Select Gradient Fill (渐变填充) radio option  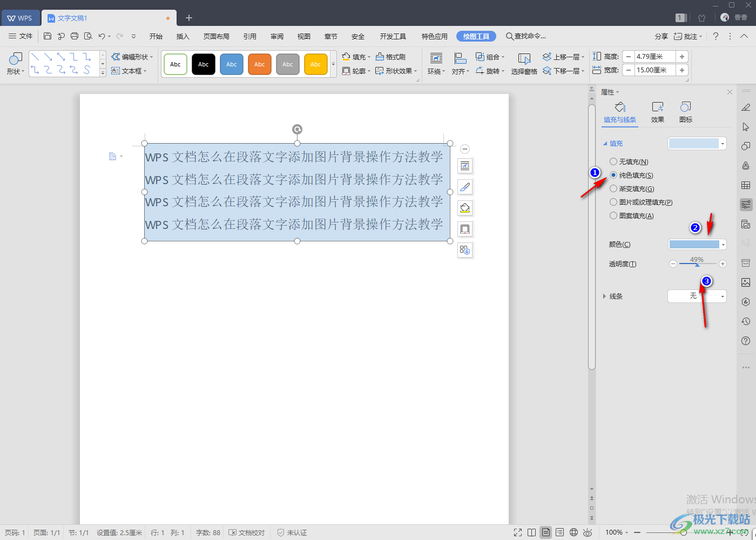click(x=613, y=188)
